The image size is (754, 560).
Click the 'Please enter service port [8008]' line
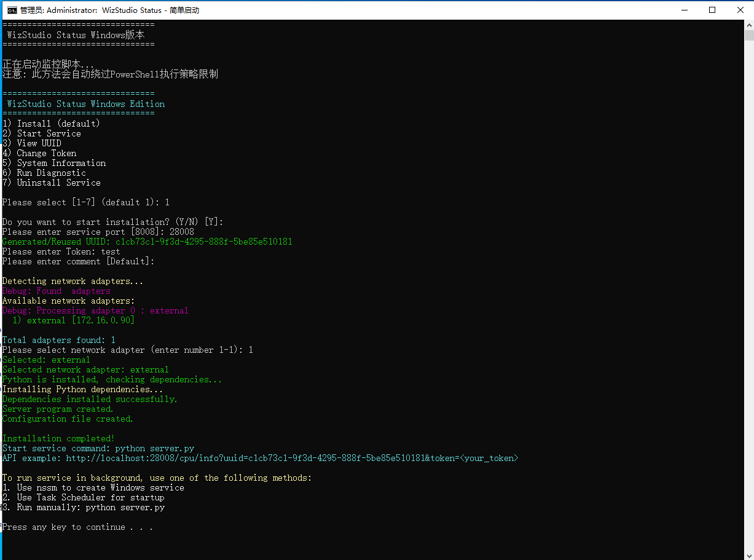pos(98,232)
